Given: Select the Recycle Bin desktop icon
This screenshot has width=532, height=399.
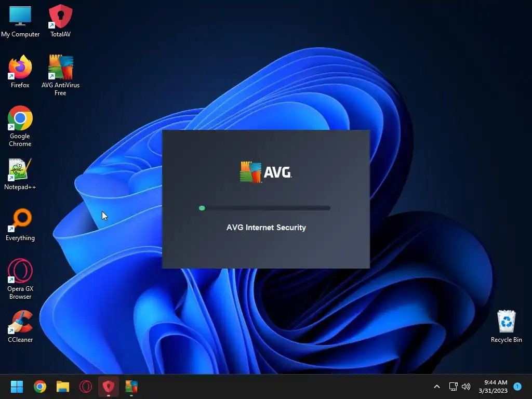Looking at the screenshot, I should point(506,326).
